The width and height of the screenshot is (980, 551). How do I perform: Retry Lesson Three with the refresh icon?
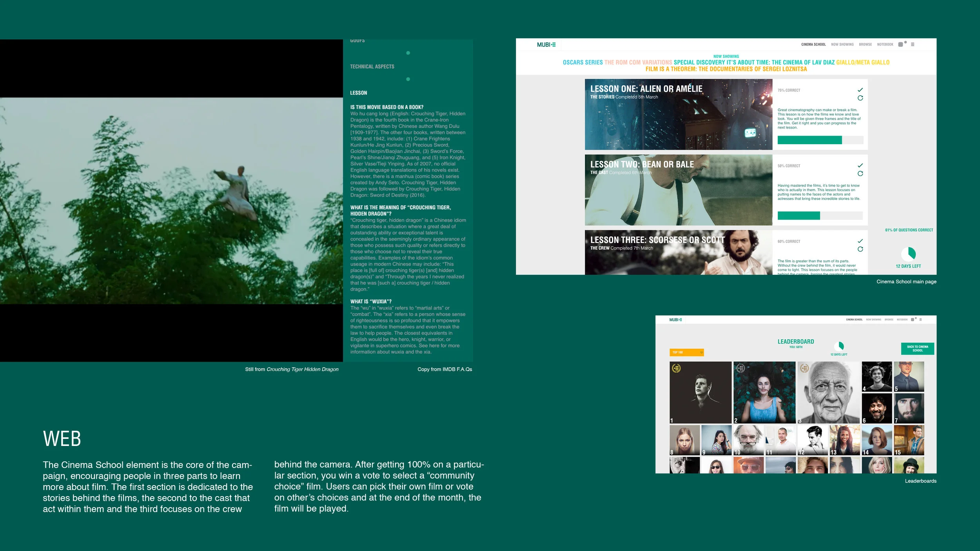(860, 249)
